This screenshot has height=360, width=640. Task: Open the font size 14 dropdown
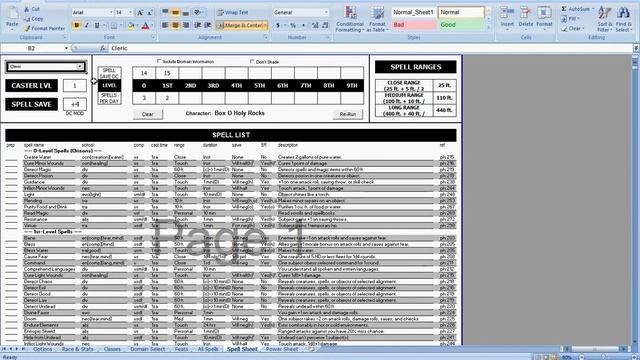coord(130,13)
